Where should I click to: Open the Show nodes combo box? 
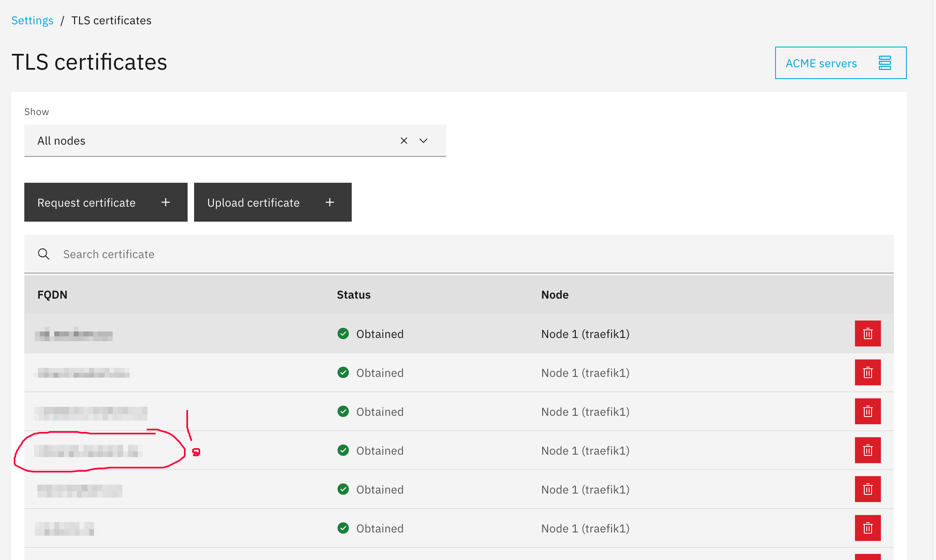(x=235, y=141)
